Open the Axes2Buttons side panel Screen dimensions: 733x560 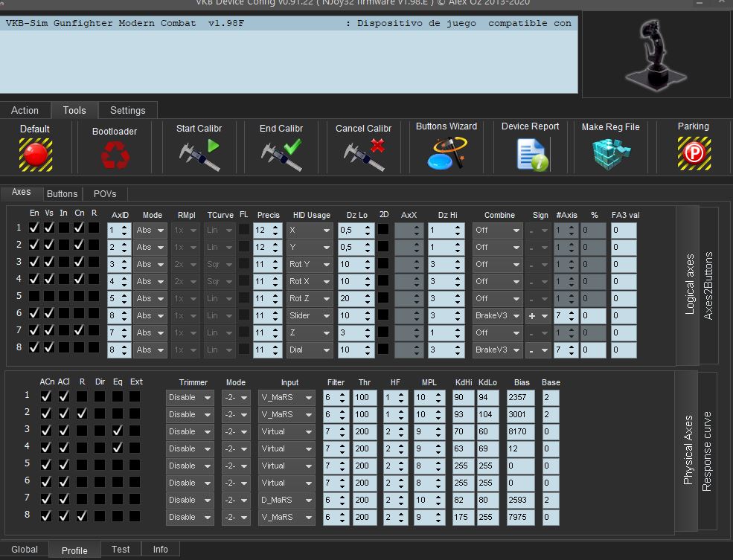pyautogui.click(x=708, y=286)
